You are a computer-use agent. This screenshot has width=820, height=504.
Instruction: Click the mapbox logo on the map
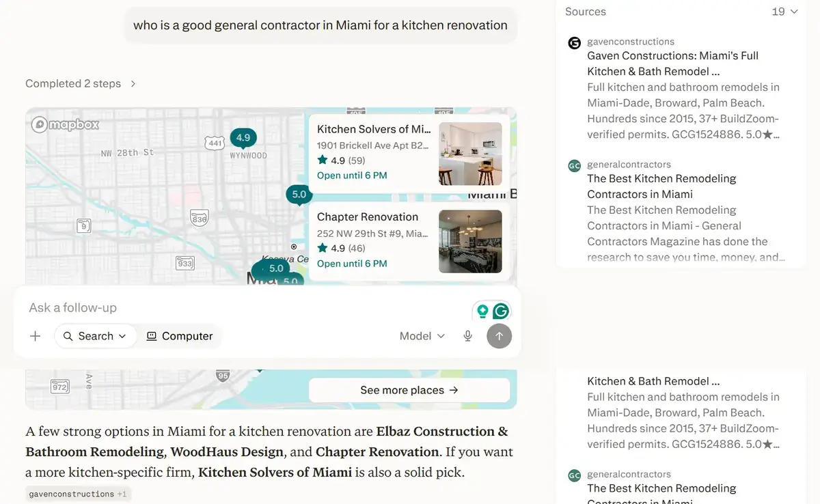66,124
